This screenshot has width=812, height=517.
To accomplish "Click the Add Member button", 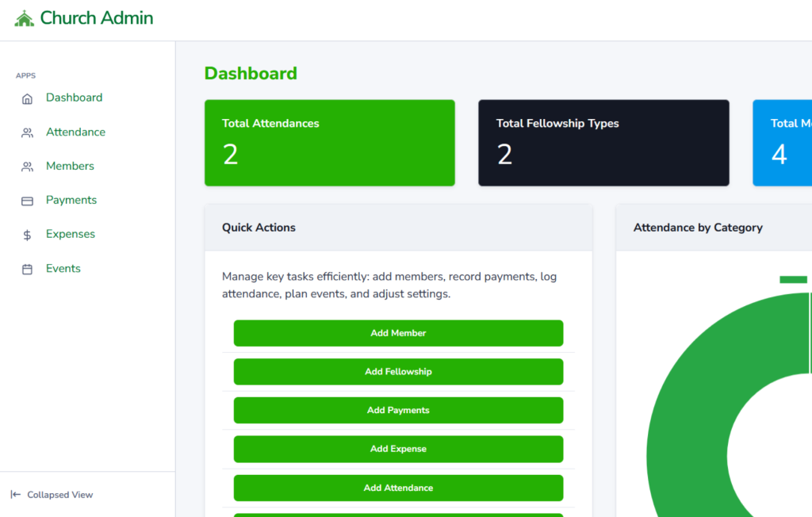I will [398, 333].
